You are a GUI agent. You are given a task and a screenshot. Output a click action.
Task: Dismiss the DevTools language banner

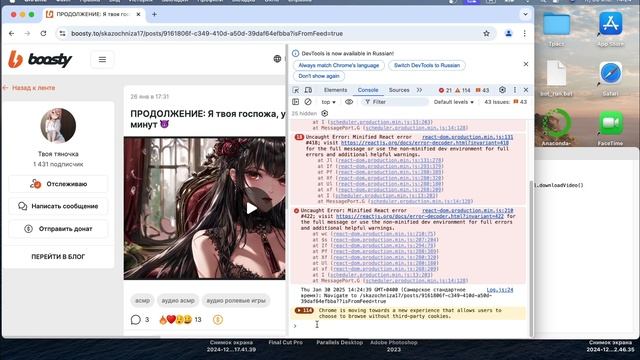click(x=526, y=64)
